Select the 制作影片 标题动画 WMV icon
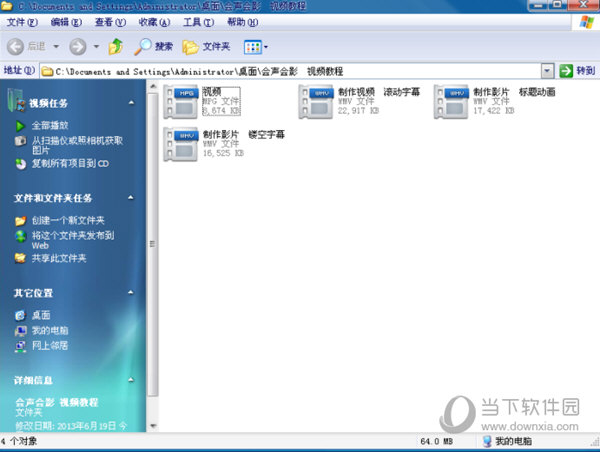This screenshot has height=452, width=600. coord(451,101)
